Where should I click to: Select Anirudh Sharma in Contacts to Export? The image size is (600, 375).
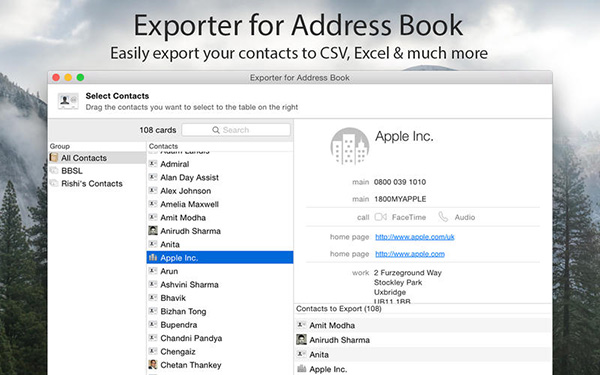click(423, 340)
